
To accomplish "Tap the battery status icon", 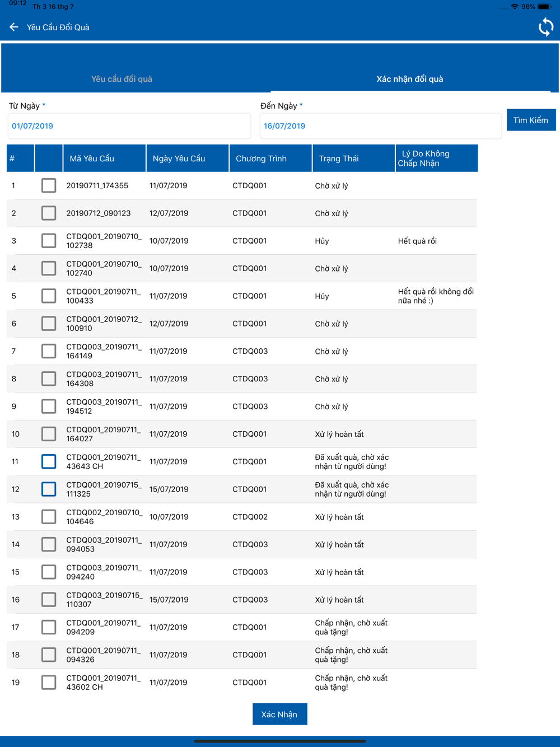I will click(545, 7).
